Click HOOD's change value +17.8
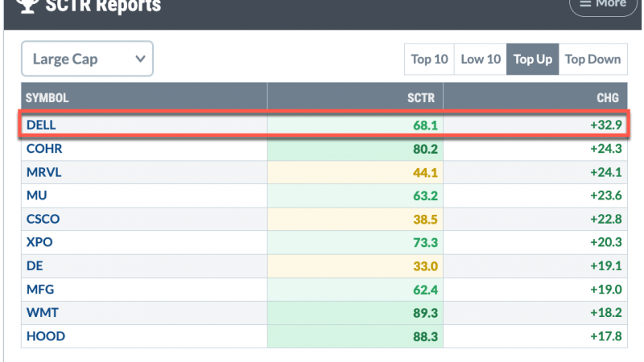The image size is (644, 362). [606, 336]
